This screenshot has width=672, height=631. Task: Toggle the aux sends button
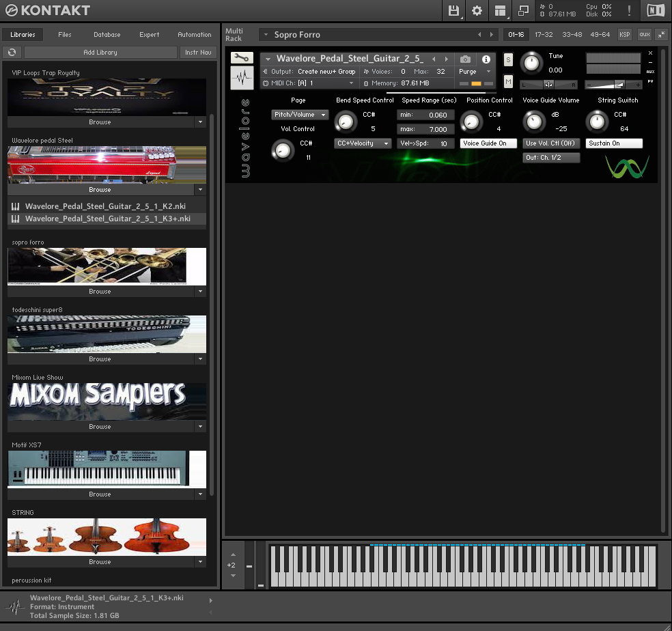coord(645,35)
